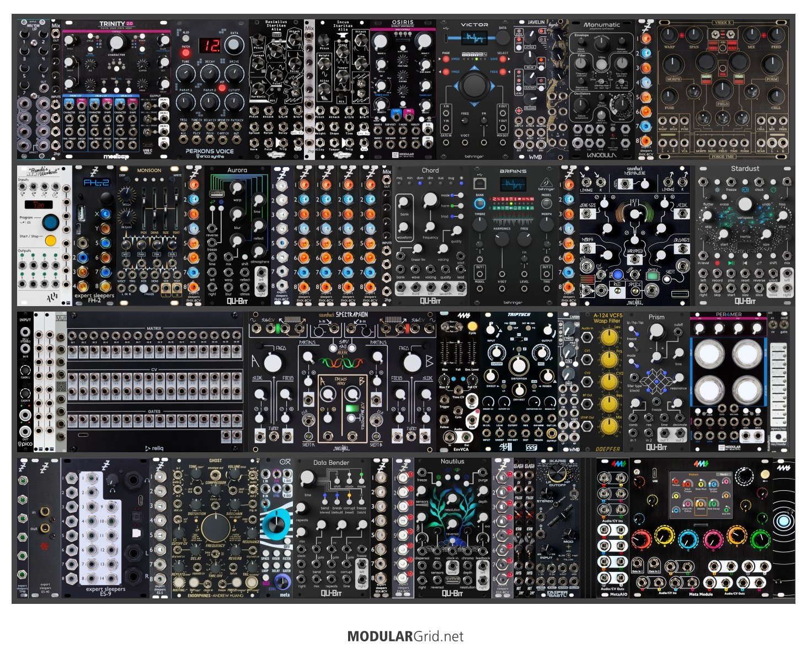Click the large varispeed knob on Stardust
Screen dimensions: 812x648
[745, 204]
